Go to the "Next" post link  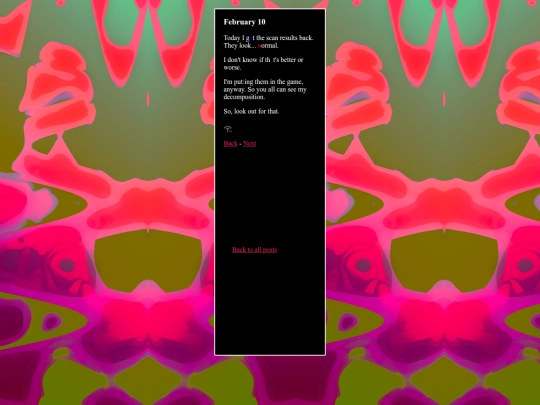coord(250,144)
